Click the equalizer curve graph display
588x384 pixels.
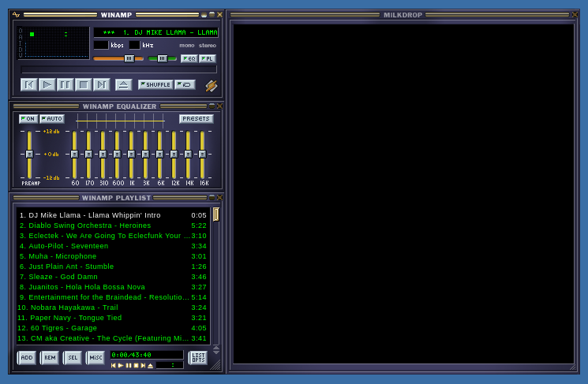click(120, 121)
